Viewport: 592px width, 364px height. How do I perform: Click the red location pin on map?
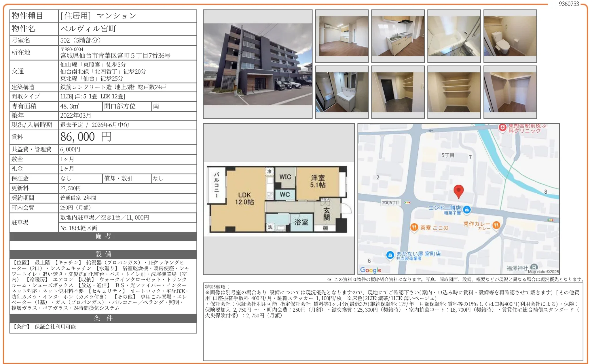(x=458, y=191)
